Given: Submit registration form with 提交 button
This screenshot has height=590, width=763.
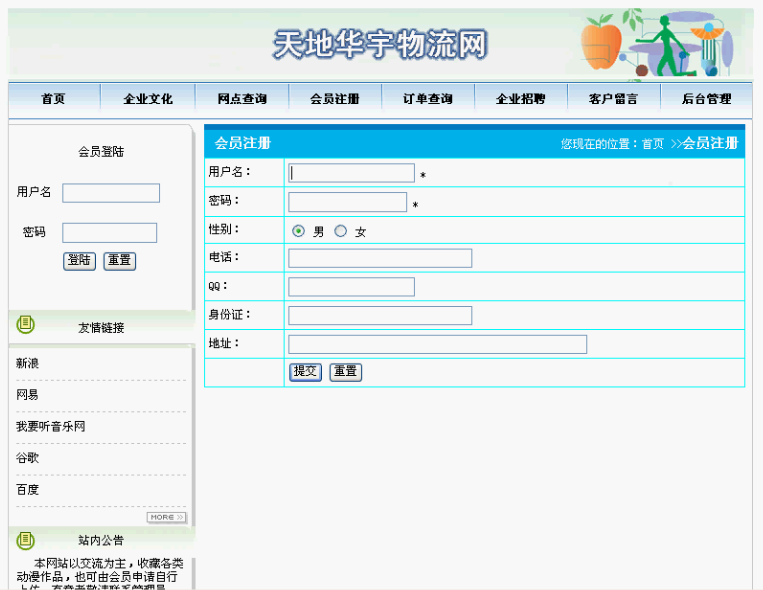Looking at the screenshot, I should tap(306, 372).
